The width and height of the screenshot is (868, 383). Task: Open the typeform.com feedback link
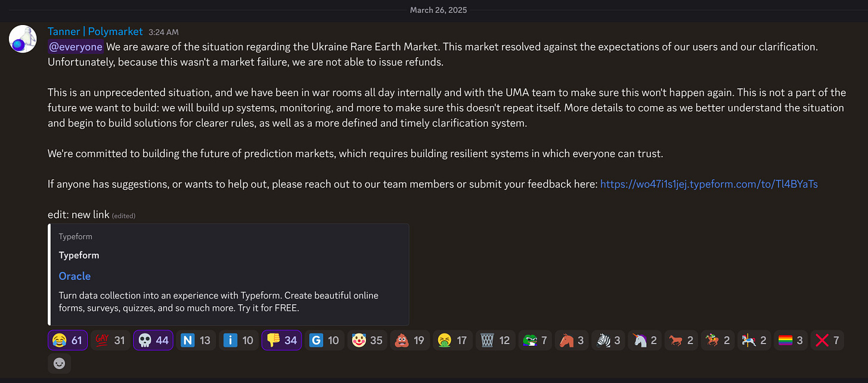click(x=709, y=184)
